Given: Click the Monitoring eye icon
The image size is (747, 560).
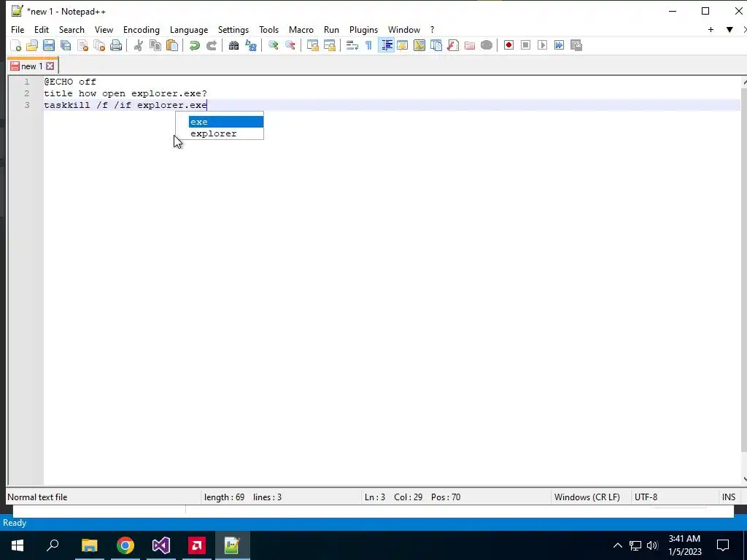Looking at the screenshot, I should click(487, 45).
